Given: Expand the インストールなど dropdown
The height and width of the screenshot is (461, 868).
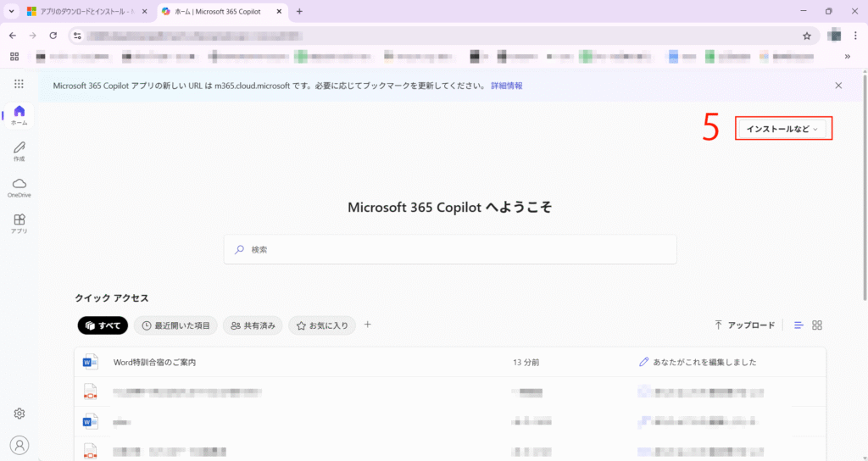Looking at the screenshot, I should click(782, 129).
